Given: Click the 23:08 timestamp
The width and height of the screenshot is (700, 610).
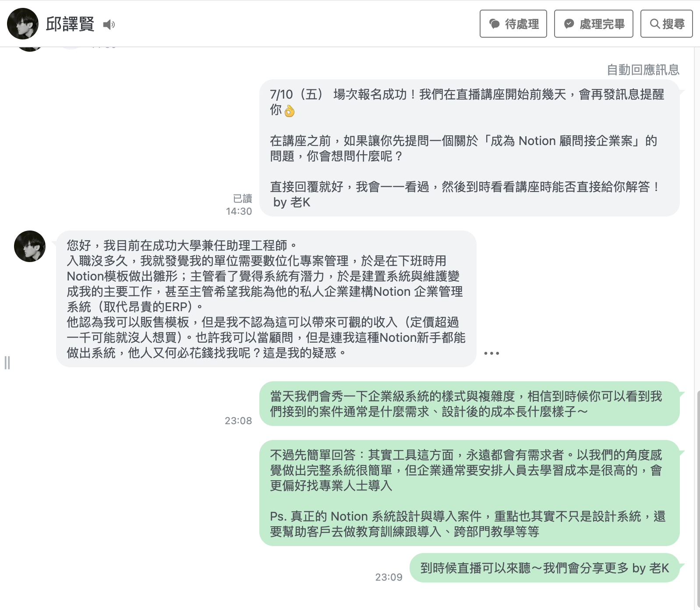Looking at the screenshot, I should [238, 421].
